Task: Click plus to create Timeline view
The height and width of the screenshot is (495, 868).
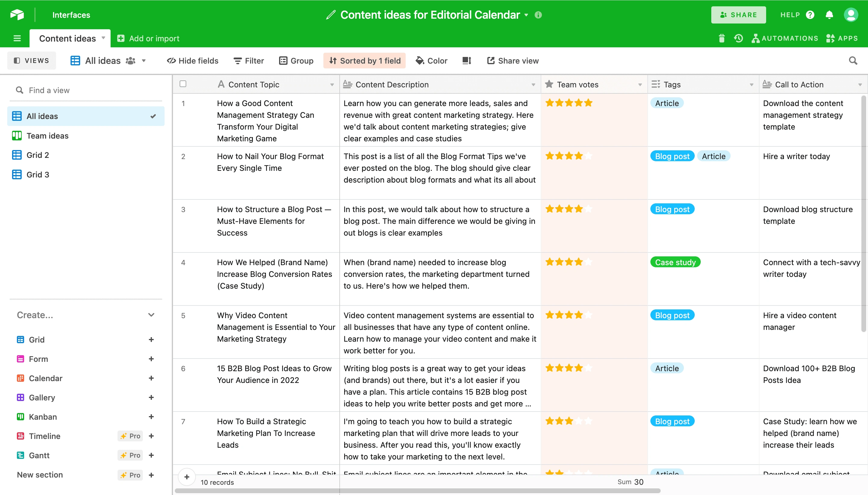Action: click(x=151, y=436)
